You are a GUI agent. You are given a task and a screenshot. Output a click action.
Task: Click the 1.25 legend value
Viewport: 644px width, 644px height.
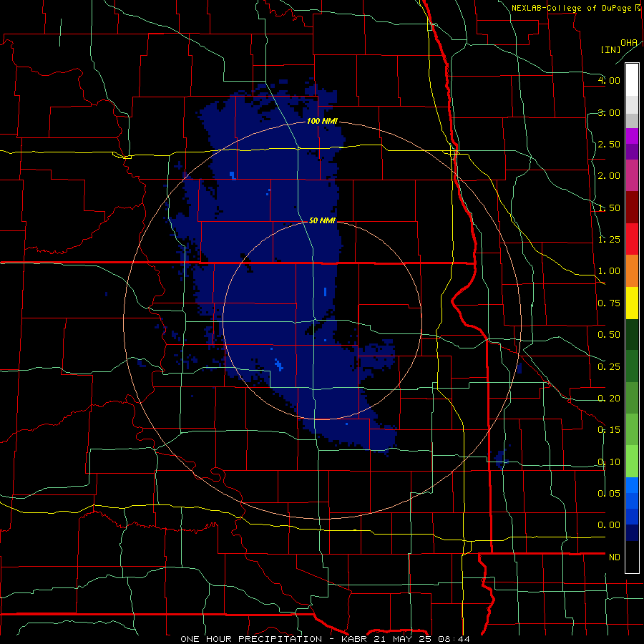tap(609, 240)
